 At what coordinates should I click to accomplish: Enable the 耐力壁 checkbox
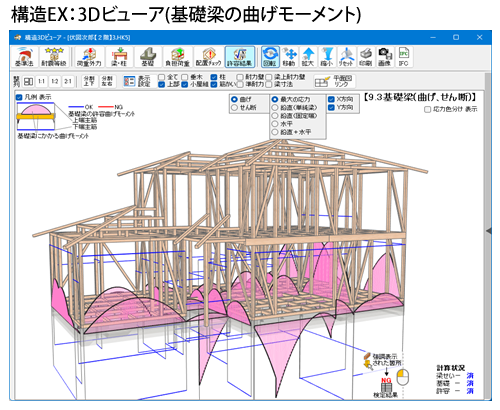pyautogui.click(x=240, y=77)
